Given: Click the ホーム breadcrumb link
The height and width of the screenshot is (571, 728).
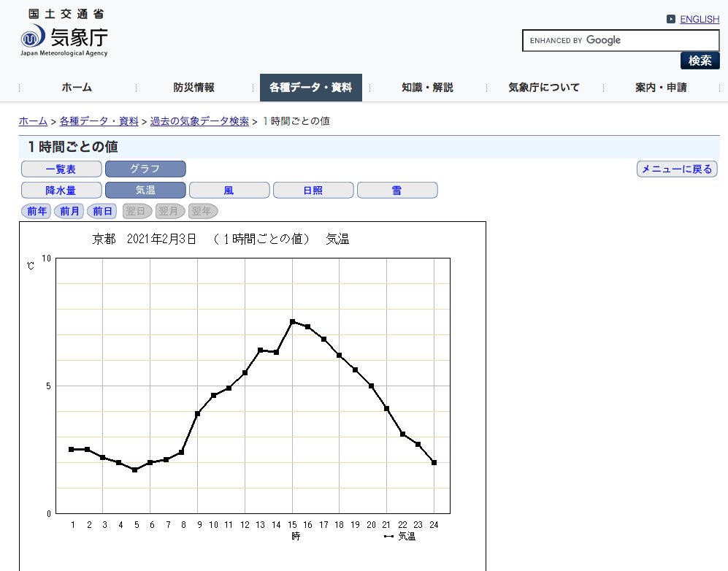Looking at the screenshot, I should click(x=33, y=121).
